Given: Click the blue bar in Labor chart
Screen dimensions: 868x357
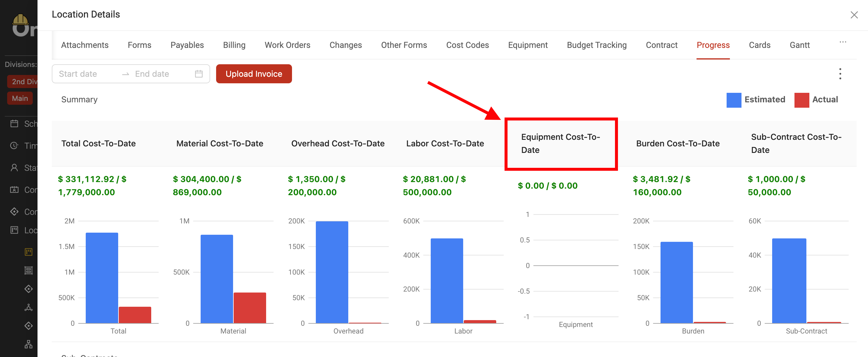Looking at the screenshot, I should (x=447, y=281).
